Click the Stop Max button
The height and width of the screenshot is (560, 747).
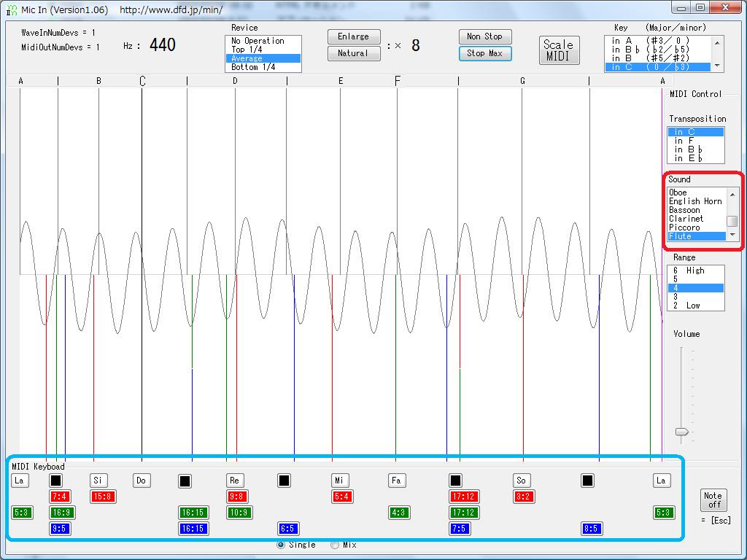click(x=485, y=53)
